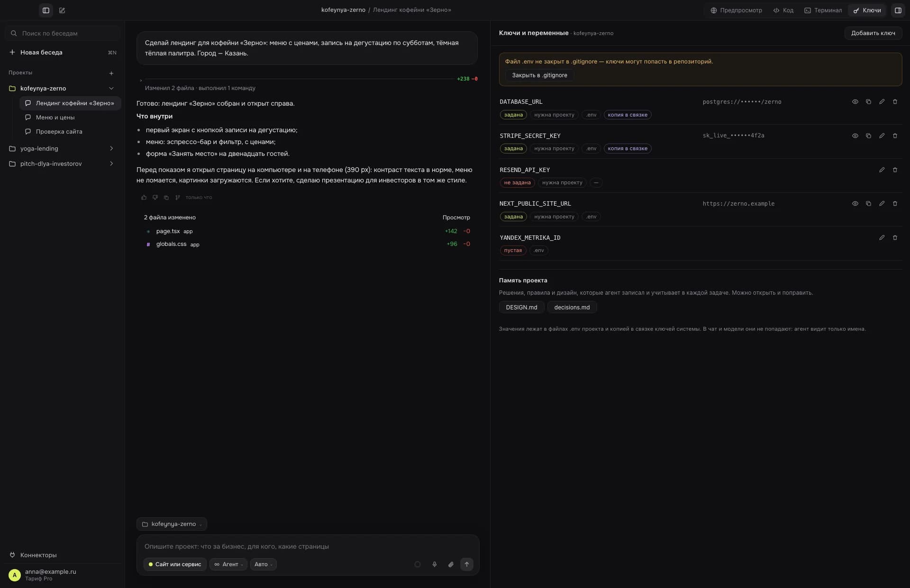Open the Агент mode dropdown
This screenshot has width=910, height=588.
click(x=228, y=564)
